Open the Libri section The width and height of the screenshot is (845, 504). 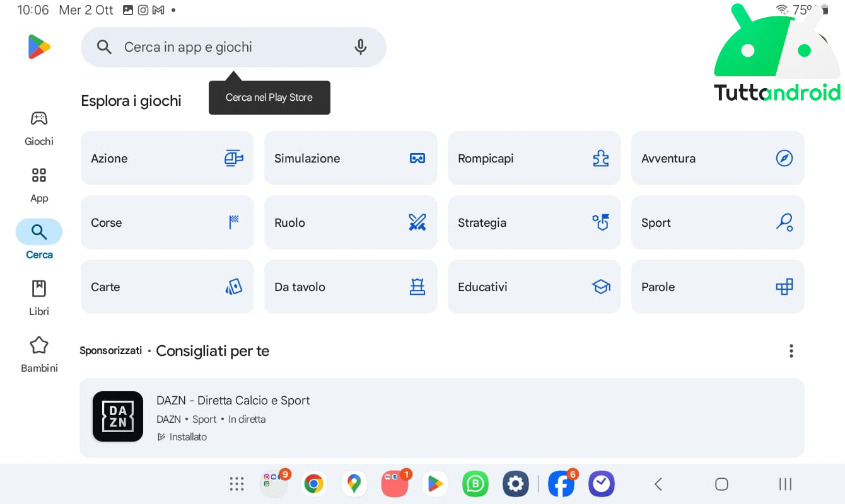(x=39, y=298)
